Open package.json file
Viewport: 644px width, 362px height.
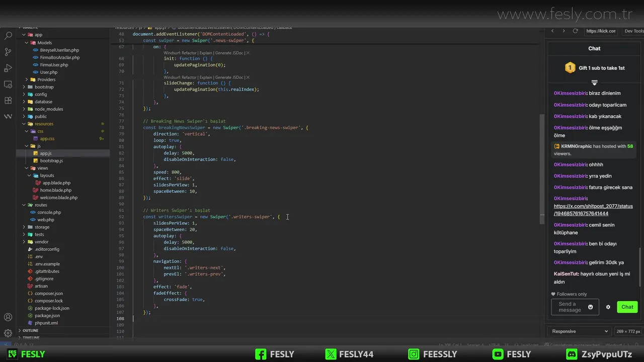47,316
